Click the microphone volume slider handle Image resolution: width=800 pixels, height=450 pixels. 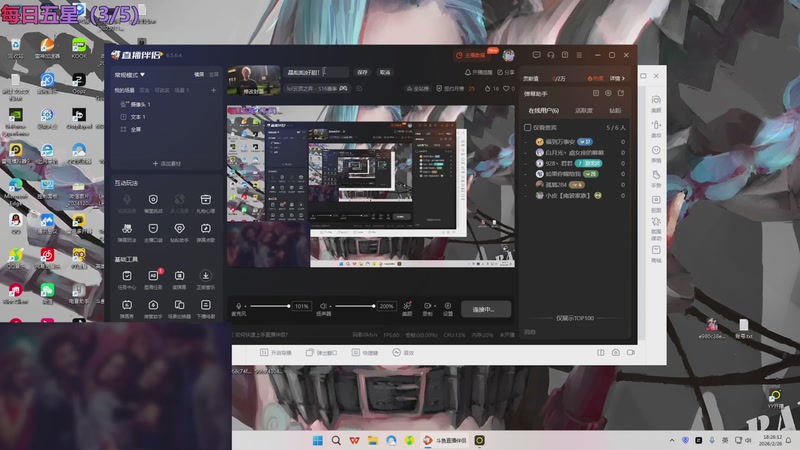[288, 306]
